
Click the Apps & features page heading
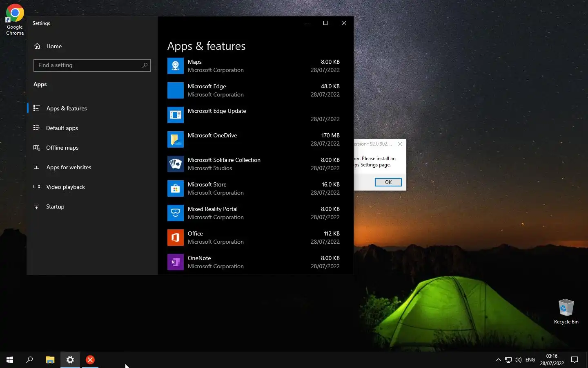point(206,46)
